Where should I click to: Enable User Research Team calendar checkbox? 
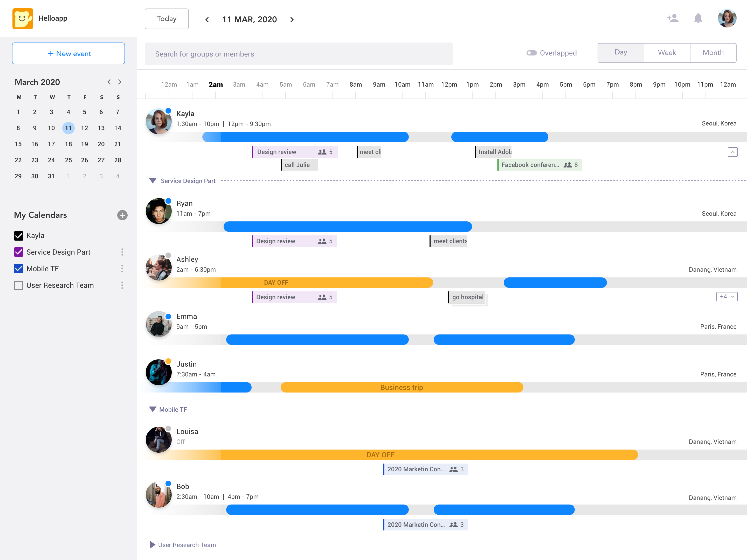19,285
